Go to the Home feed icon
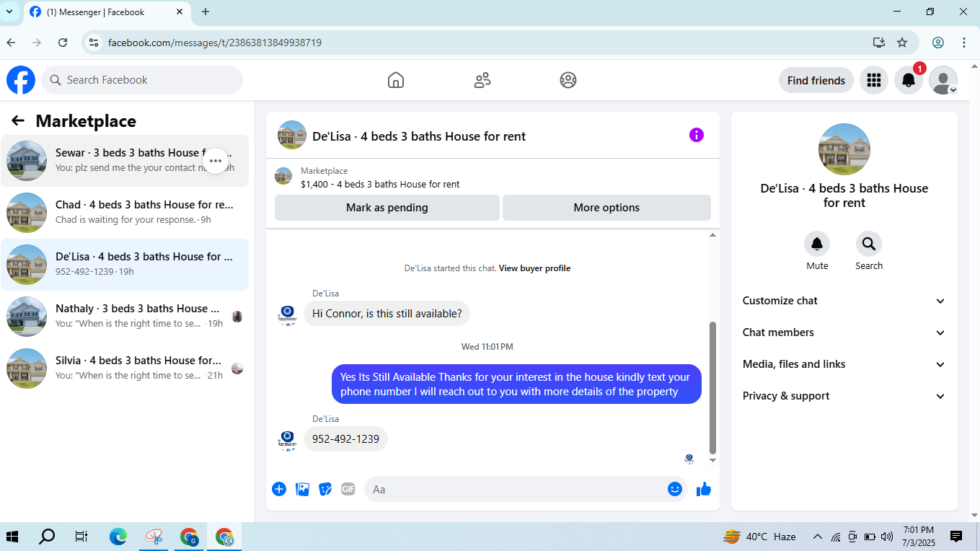The width and height of the screenshot is (980, 551). click(396, 80)
